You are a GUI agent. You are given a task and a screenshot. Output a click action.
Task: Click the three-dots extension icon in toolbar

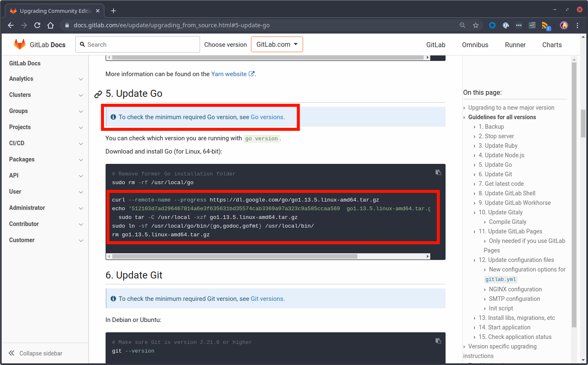click(519, 25)
